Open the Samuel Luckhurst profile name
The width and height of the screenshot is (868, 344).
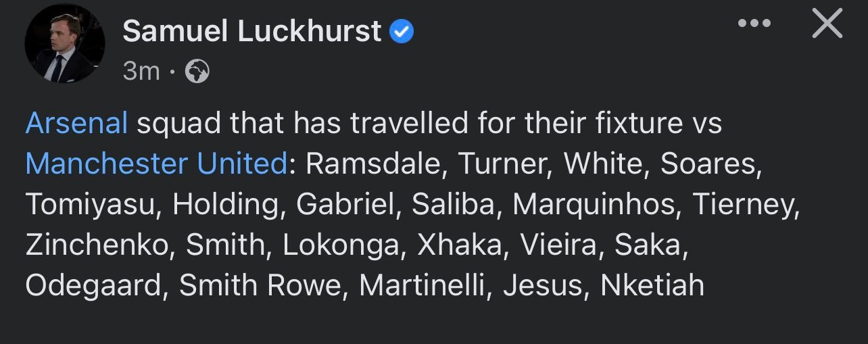pyautogui.click(x=252, y=31)
